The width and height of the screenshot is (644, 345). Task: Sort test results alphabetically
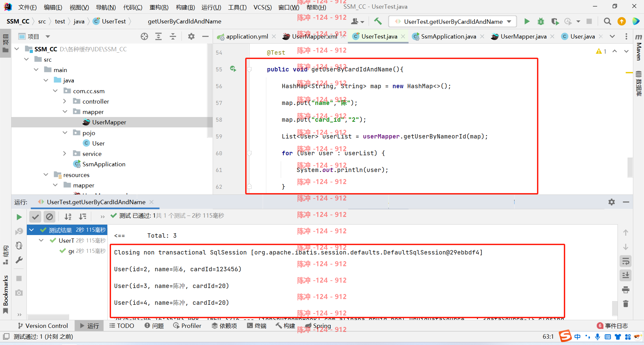coord(68,217)
